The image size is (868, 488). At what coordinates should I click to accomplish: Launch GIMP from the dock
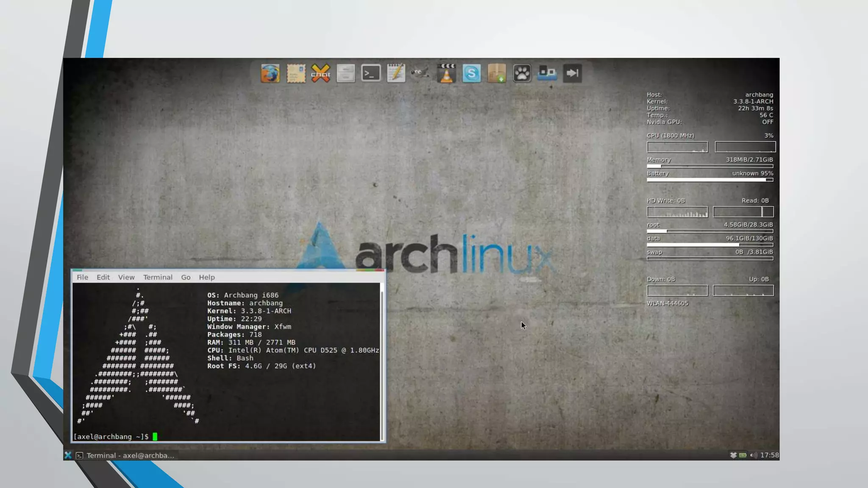(420, 73)
